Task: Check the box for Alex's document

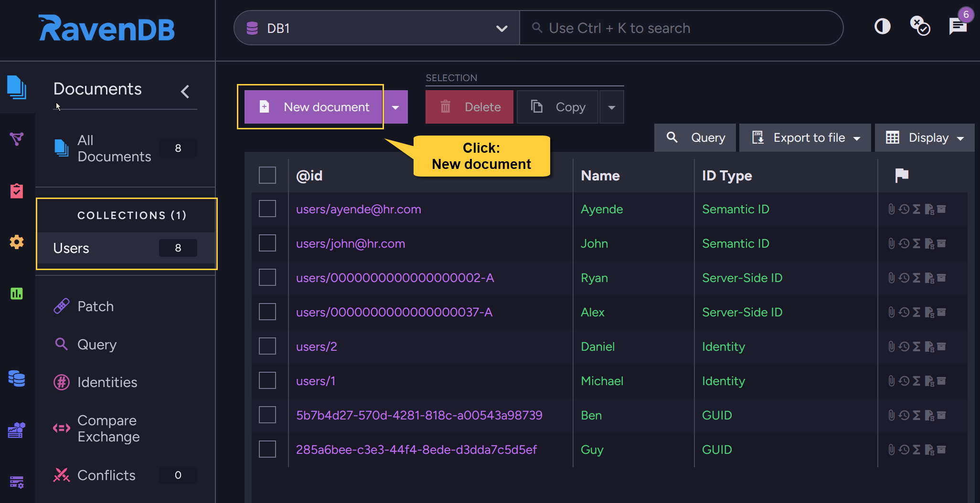Action: (267, 312)
